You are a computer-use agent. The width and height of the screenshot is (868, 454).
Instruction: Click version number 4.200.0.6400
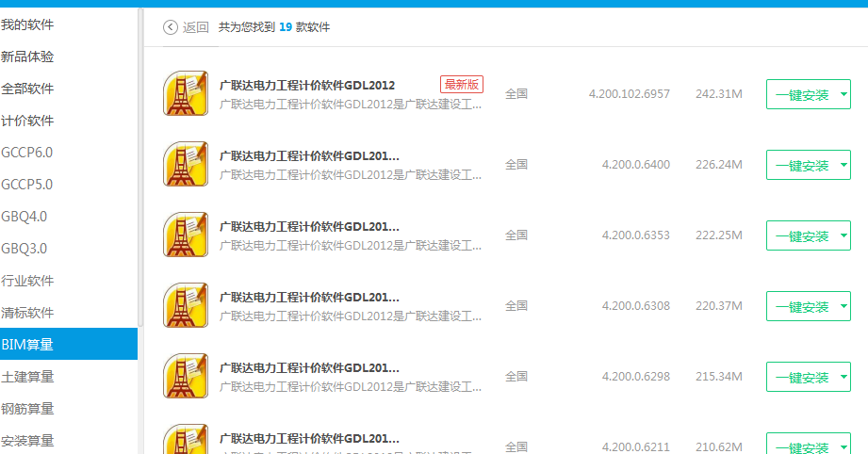click(x=636, y=165)
